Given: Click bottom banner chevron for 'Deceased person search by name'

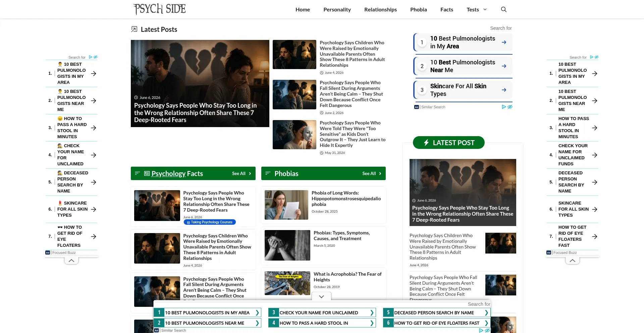Looking at the screenshot, I should click(486, 313).
